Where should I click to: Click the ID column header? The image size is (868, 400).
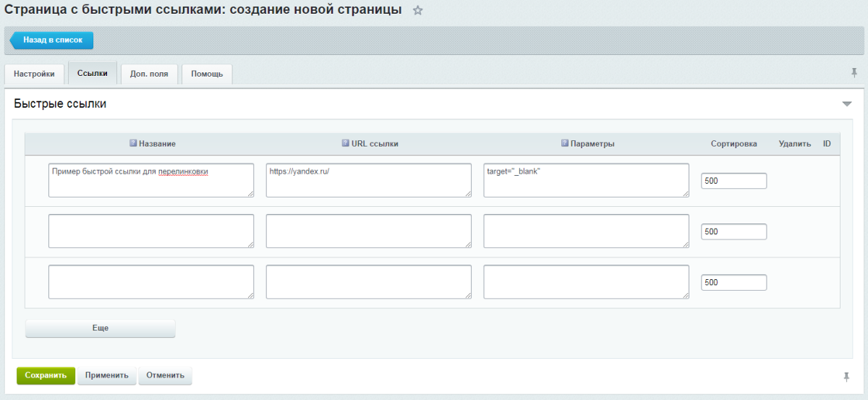point(826,144)
